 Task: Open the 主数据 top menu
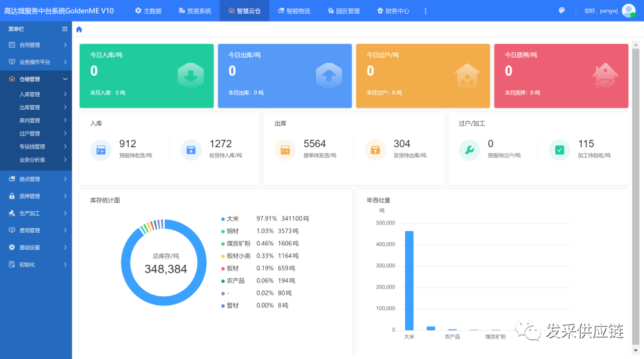[x=148, y=10]
